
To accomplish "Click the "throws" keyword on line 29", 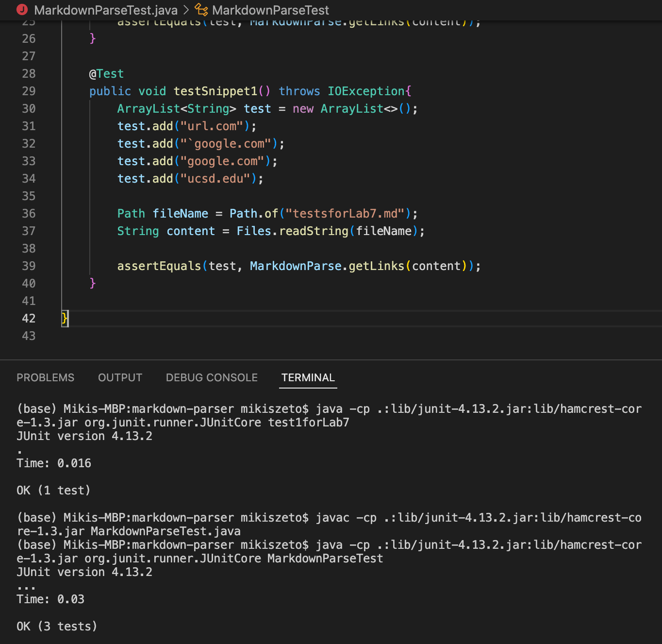I will pos(299,91).
